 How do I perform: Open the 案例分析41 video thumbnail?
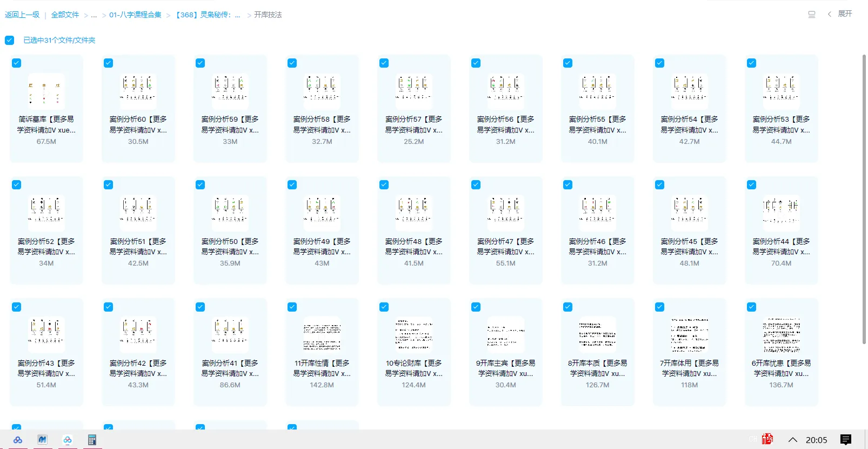[230, 335]
